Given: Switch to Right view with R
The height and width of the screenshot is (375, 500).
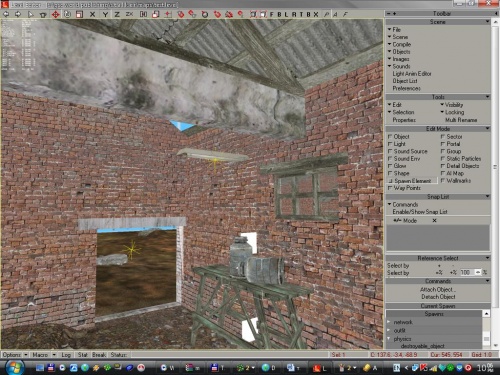Looking at the screenshot, I should [294, 14].
